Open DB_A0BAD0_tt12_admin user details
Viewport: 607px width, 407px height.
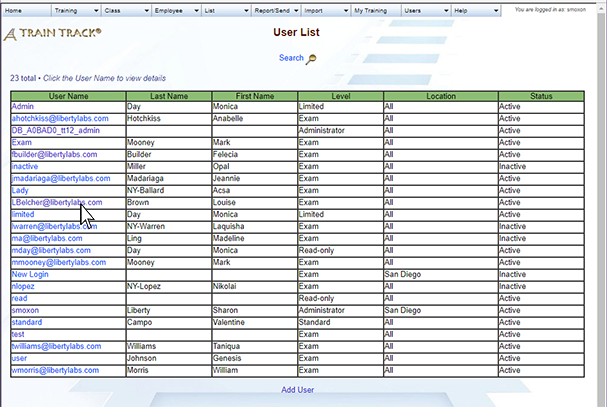pyautogui.click(x=55, y=131)
